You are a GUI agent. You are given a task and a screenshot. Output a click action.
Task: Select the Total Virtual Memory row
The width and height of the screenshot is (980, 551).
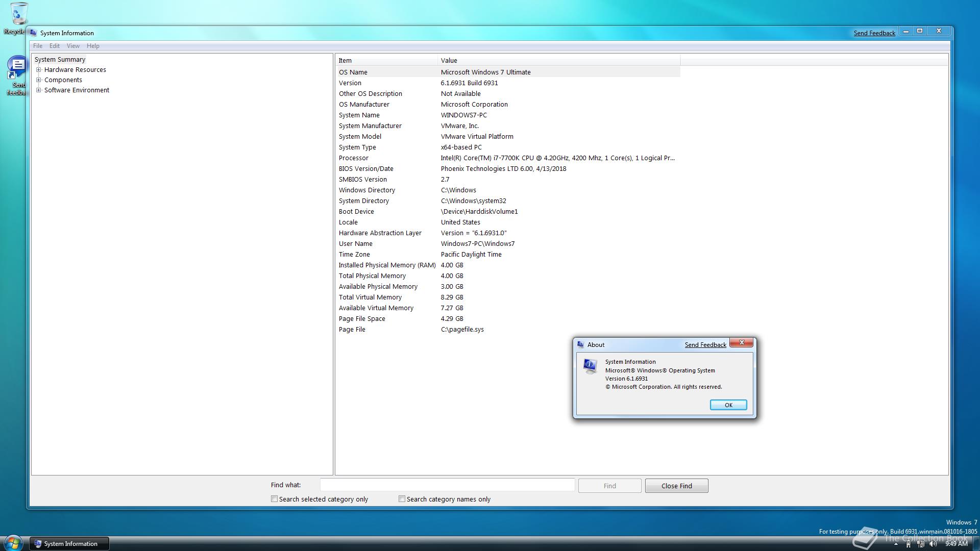(508, 297)
